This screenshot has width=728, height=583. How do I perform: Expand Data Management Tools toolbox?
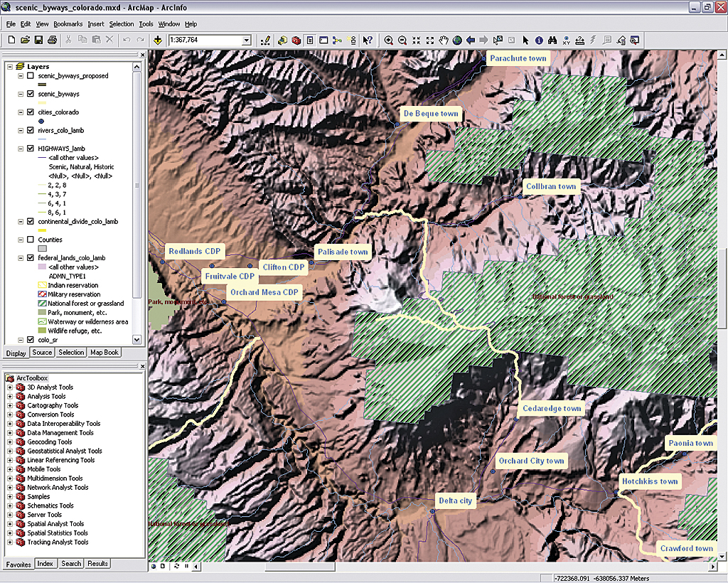10,432
